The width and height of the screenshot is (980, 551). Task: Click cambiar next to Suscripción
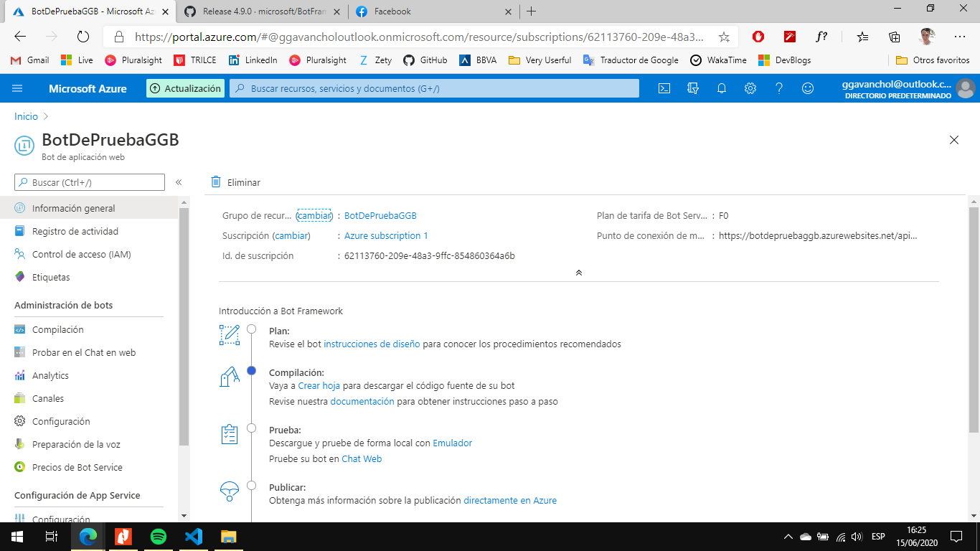coord(292,235)
